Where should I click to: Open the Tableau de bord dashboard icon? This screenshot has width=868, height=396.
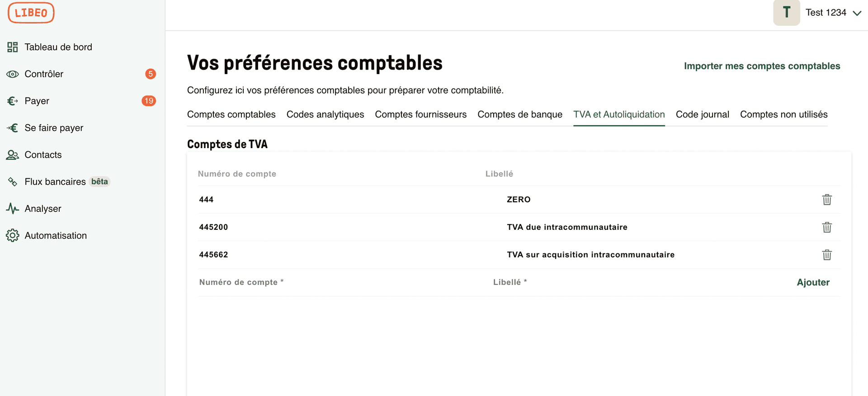[x=13, y=47]
